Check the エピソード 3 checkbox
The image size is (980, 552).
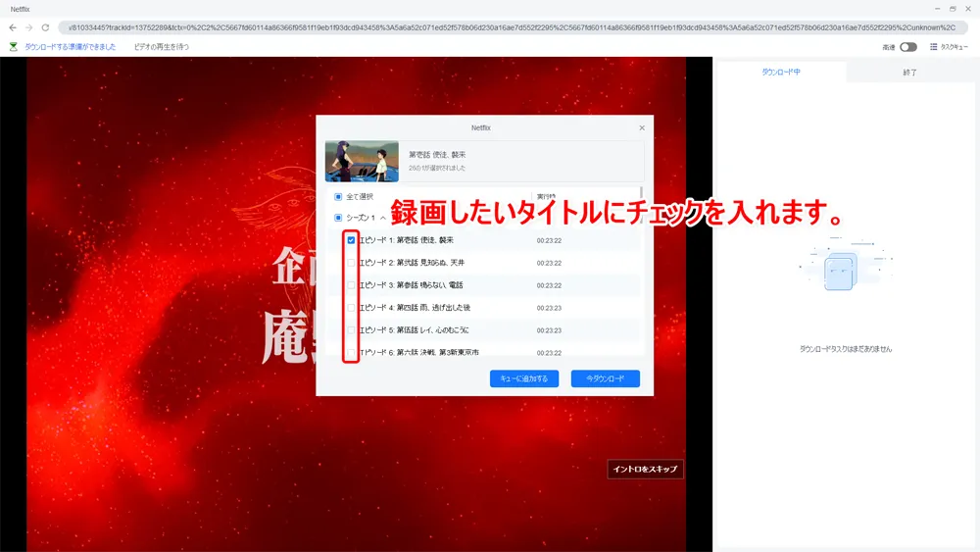point(351,285)
